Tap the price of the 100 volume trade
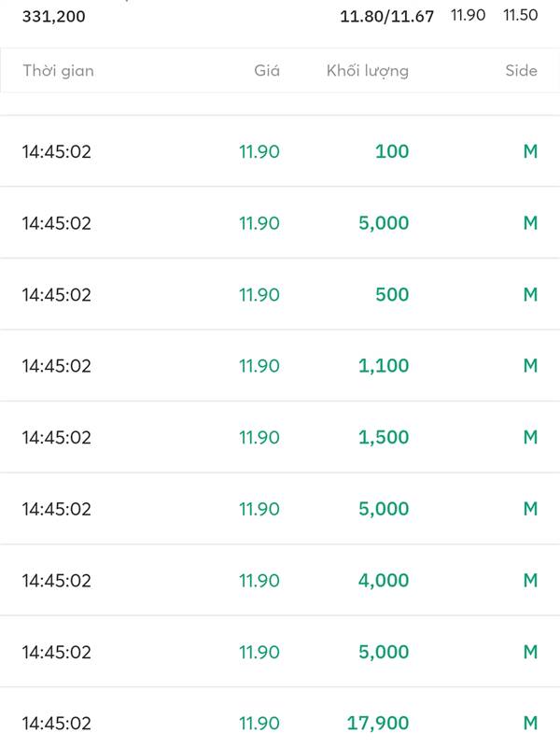 click(259, 151)
